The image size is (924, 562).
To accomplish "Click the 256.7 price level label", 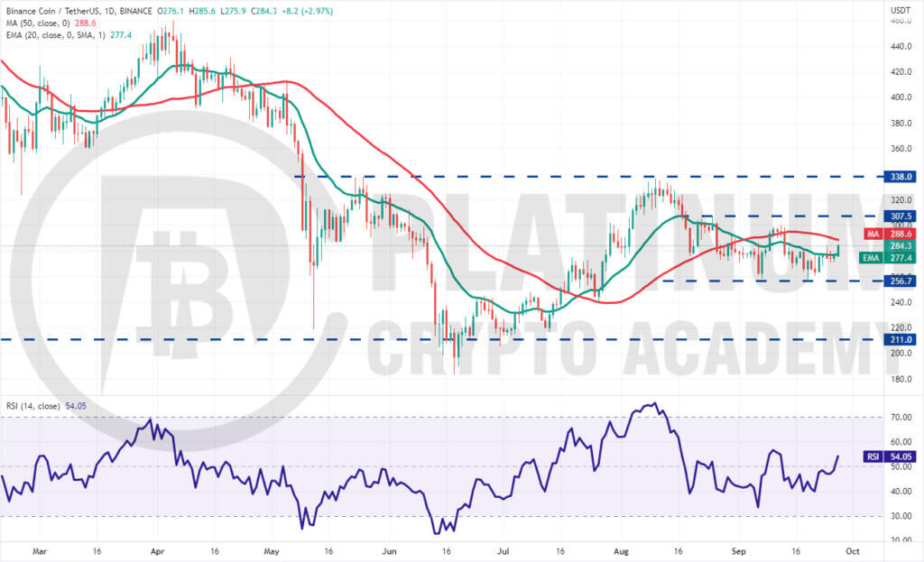I will 901,281.
